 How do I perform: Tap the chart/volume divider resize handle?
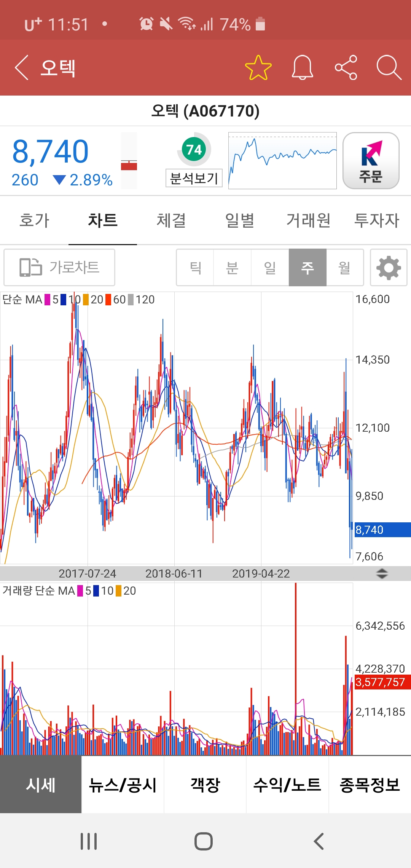point(382,573)
